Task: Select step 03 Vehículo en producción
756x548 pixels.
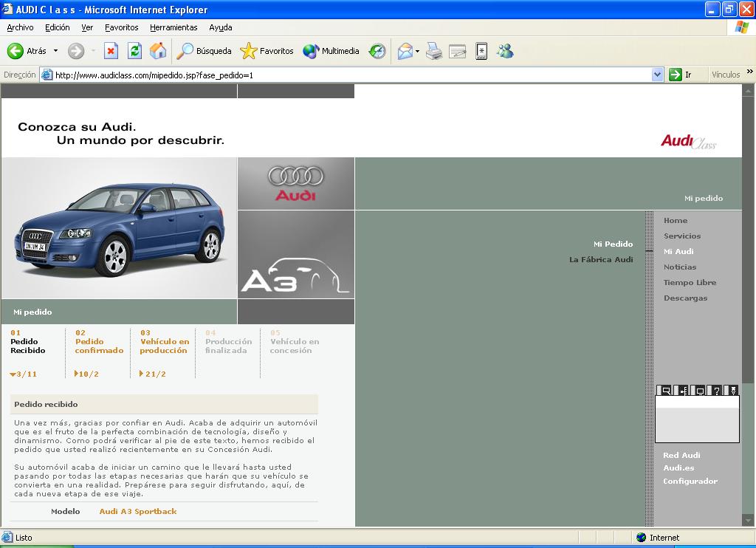Action: [165, 341]
